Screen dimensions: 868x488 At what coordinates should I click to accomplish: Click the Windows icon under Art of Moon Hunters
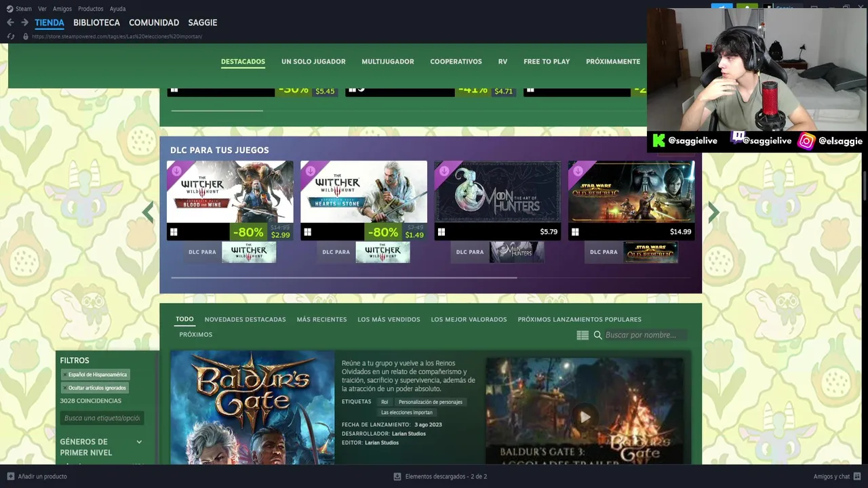[x=441, y=232]
